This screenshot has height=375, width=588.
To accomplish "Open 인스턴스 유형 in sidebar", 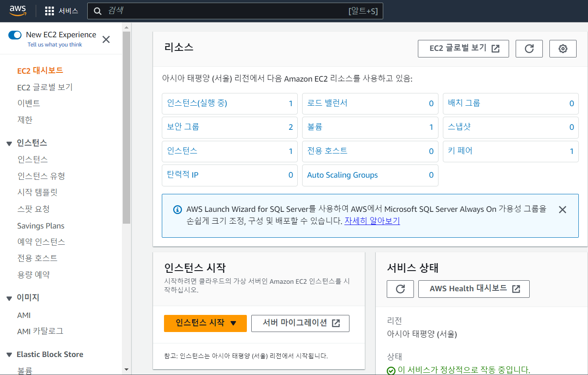I will click(41, 176).
